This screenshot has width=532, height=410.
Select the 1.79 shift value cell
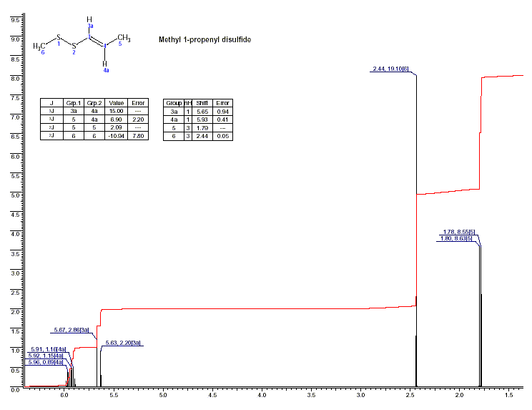tap(202, 127)
